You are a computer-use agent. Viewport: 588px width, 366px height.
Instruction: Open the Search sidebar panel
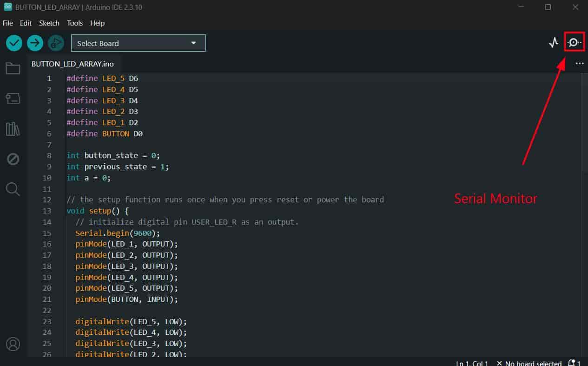tap(13, 189)
